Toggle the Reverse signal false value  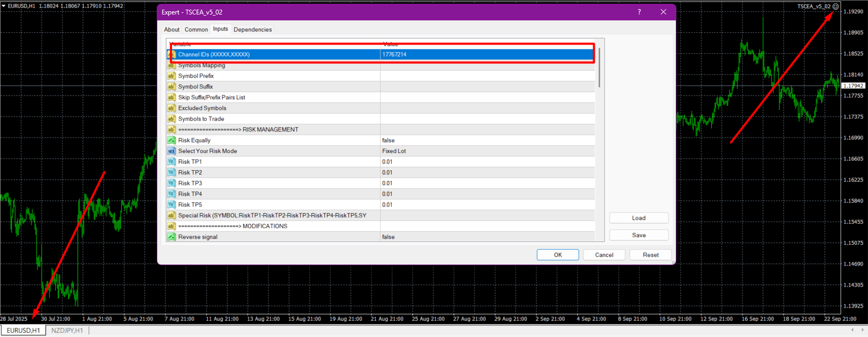(388, 237)
